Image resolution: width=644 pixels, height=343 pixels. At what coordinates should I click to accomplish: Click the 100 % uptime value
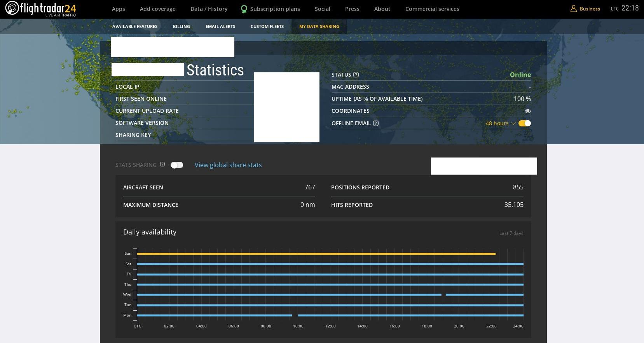click(522, 99)
